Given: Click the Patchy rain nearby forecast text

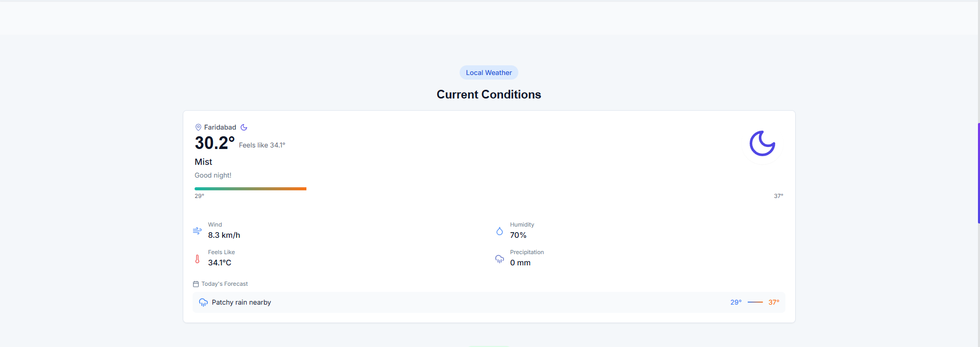Looking at the screenshot, I should click(x=241, y=303).
